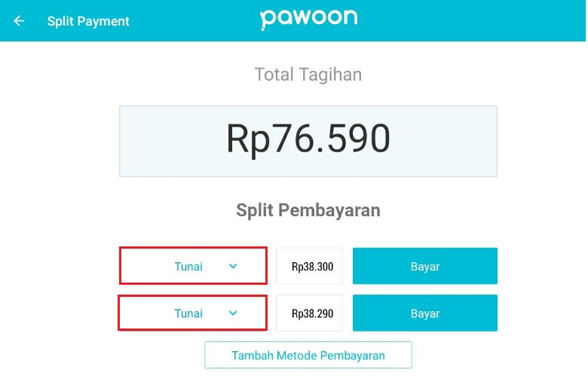The width and height of the screenshot is (588, 376).
Task: Click the Split Payment header title
Action: pos(88,21)
